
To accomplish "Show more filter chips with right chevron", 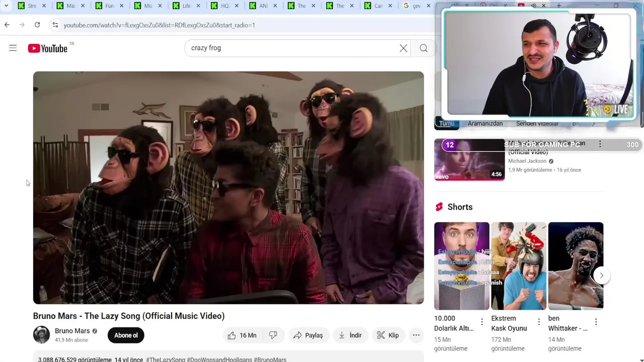I will (x=593, y=124).
